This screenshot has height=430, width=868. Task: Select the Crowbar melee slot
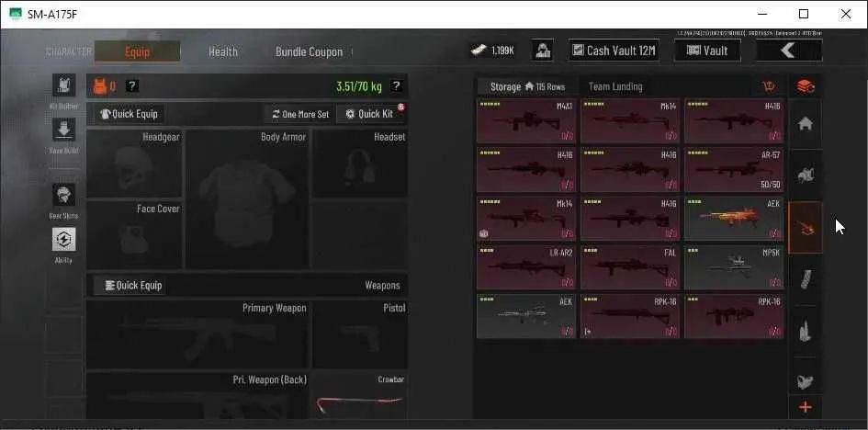point(360,395)
